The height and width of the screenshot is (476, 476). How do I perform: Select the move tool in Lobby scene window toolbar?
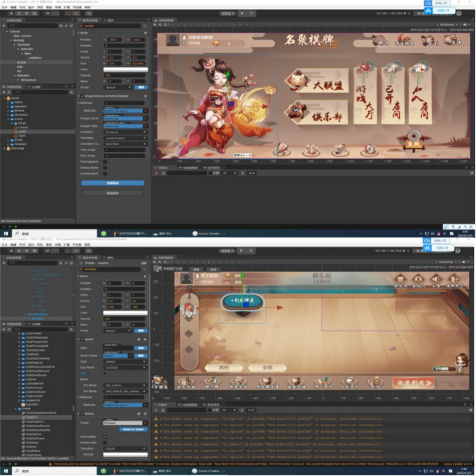(11, 13)
